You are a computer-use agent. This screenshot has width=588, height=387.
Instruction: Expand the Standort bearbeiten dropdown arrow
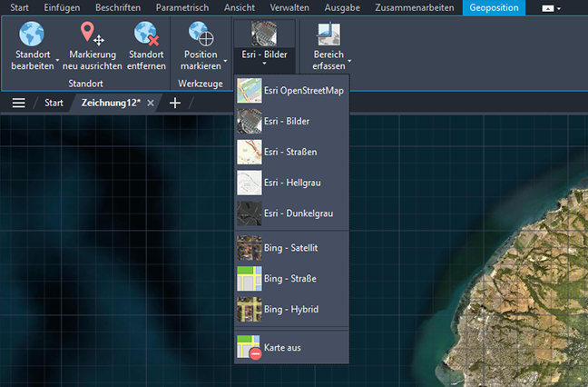point(57,61)
